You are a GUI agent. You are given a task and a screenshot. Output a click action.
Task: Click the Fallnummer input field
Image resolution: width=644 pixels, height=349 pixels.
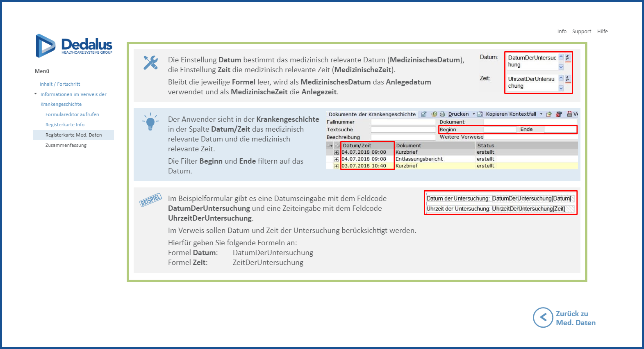(x=403, y=122)
